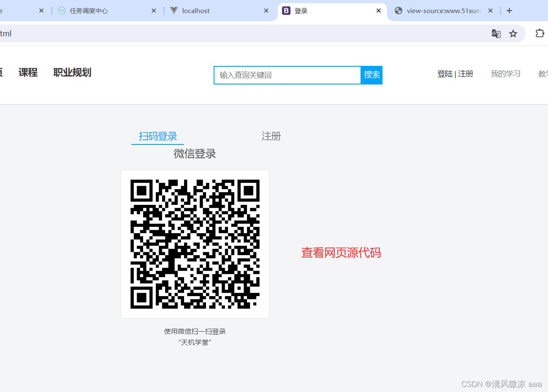
Task: Click the blue 搜索 button
Action: [372, 75]
